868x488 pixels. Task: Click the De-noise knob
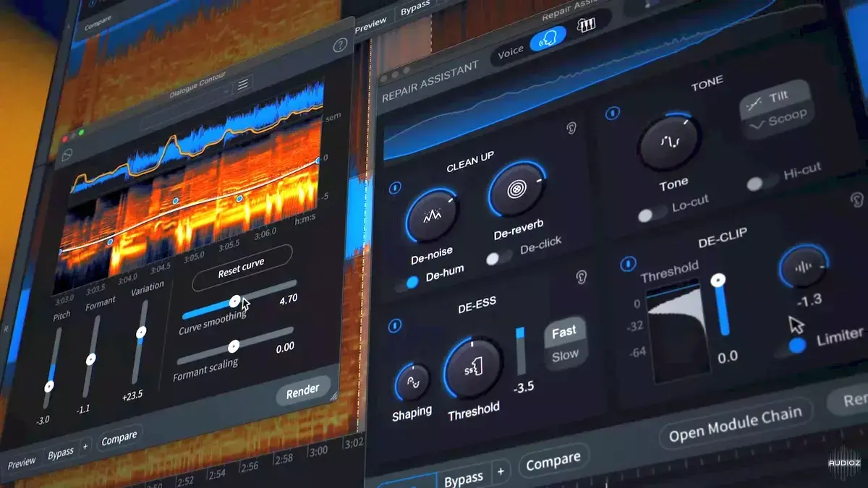(432, 216)
